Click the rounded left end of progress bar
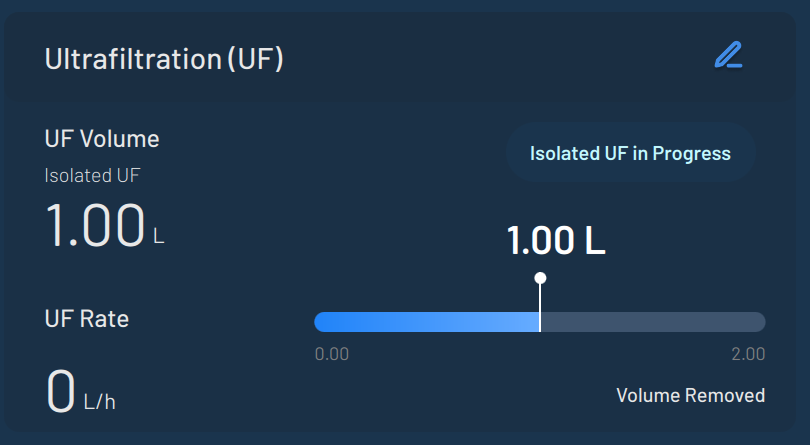 [320, 322]
